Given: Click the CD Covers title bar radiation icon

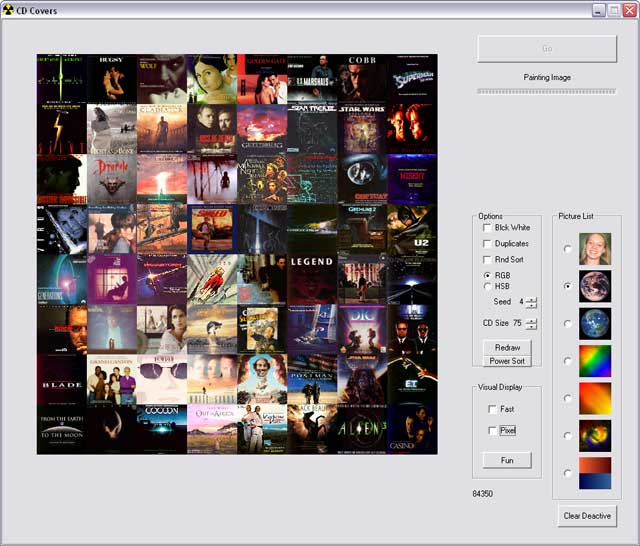Looking at the screenshot, I should click(x=8, y=10).
